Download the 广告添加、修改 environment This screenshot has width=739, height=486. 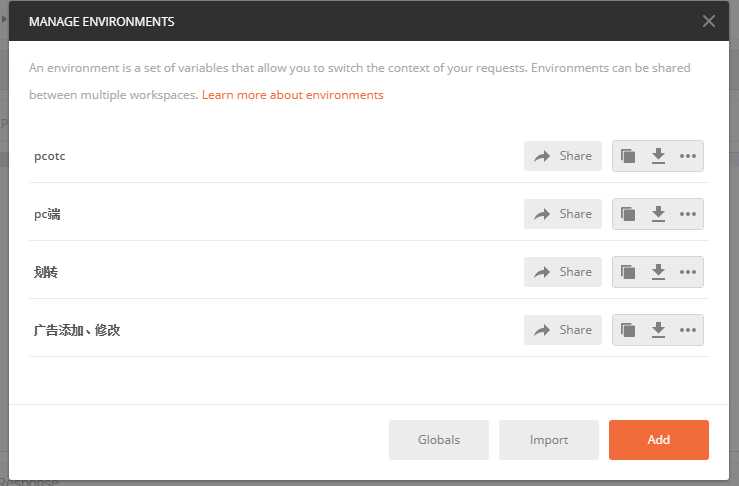[x=658, y=330]
